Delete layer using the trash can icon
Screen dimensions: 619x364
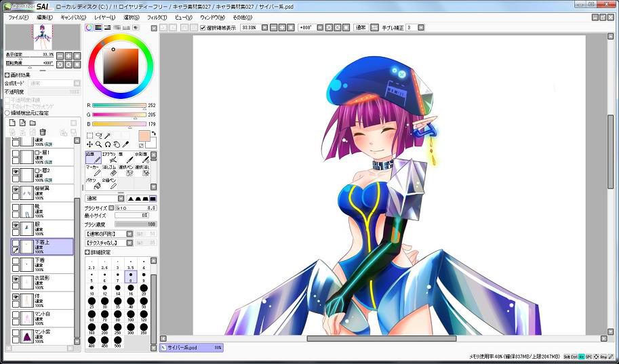tap(43, 132)
